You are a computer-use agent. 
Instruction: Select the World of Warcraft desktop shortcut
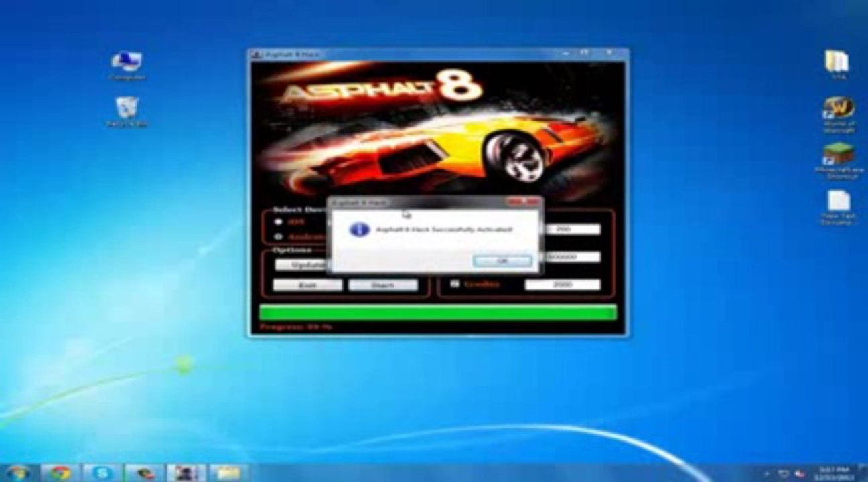click(x=838, y=114)
